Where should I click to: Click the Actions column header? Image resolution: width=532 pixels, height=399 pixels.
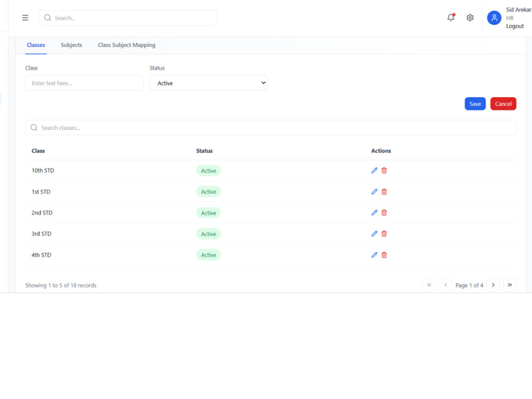[x=381, y=151]
